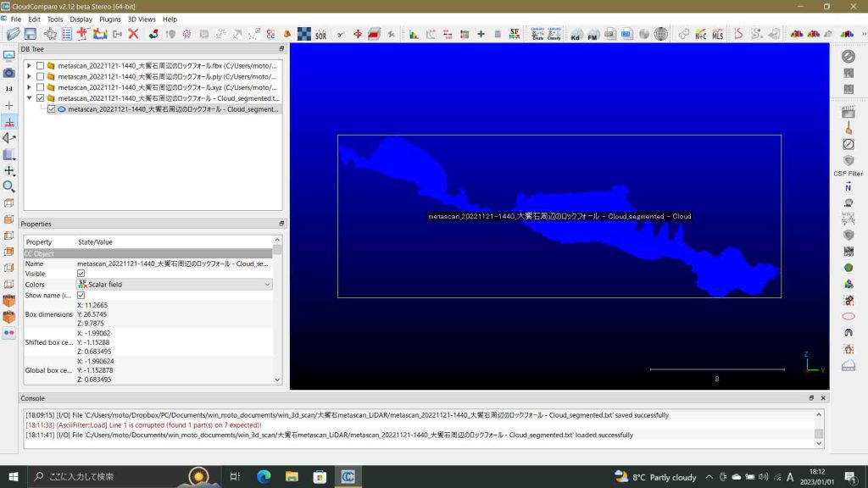Click the camera snapshot icon in left sidebar
The image size is (868, 488).
(x=8, y=73)
